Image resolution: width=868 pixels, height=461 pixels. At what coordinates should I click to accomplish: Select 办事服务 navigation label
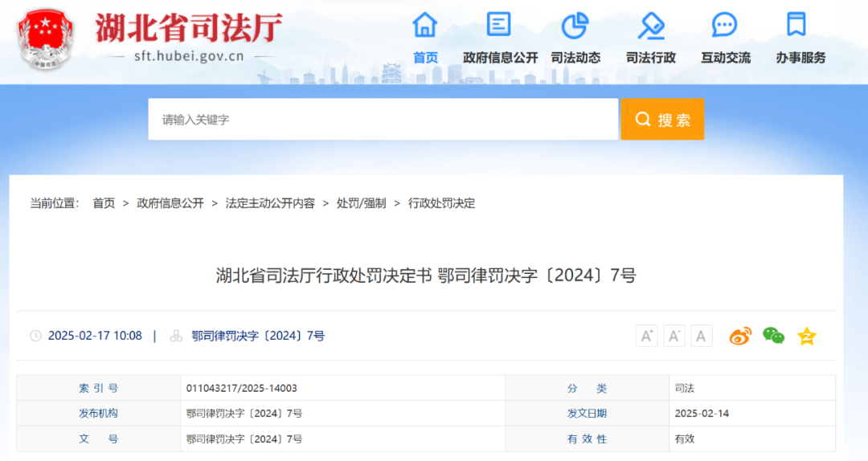[x=800, y=58]
